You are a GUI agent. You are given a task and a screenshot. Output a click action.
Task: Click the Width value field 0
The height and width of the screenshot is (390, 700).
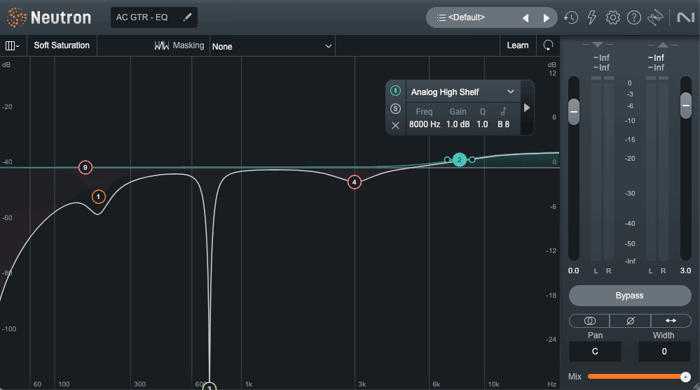click(x=664, y=352)
